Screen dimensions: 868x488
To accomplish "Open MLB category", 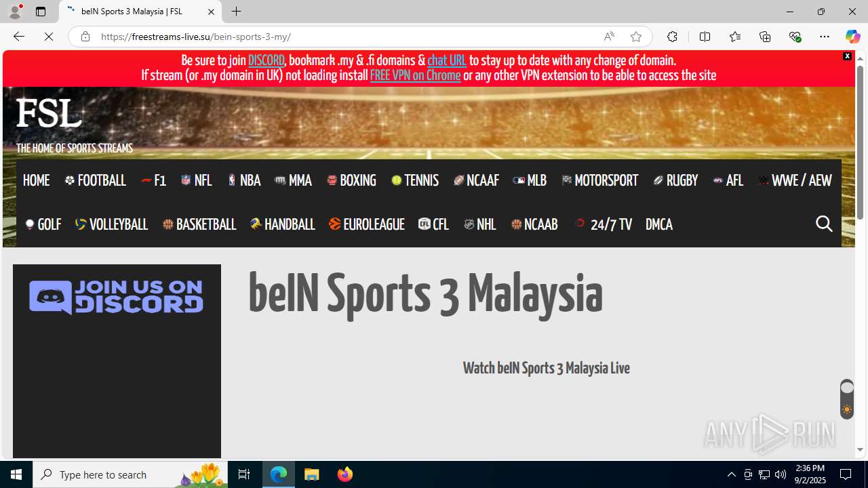I will [x=530, y=180].
